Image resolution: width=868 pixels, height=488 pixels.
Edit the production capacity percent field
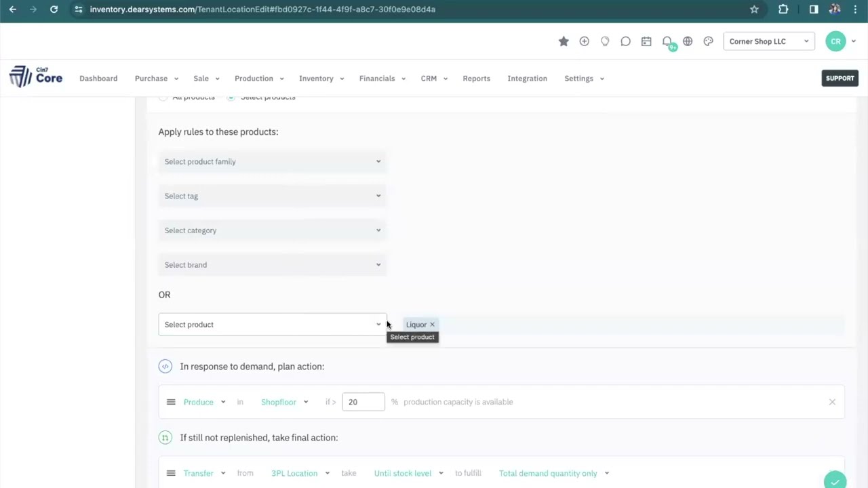(x=363, y=402)
